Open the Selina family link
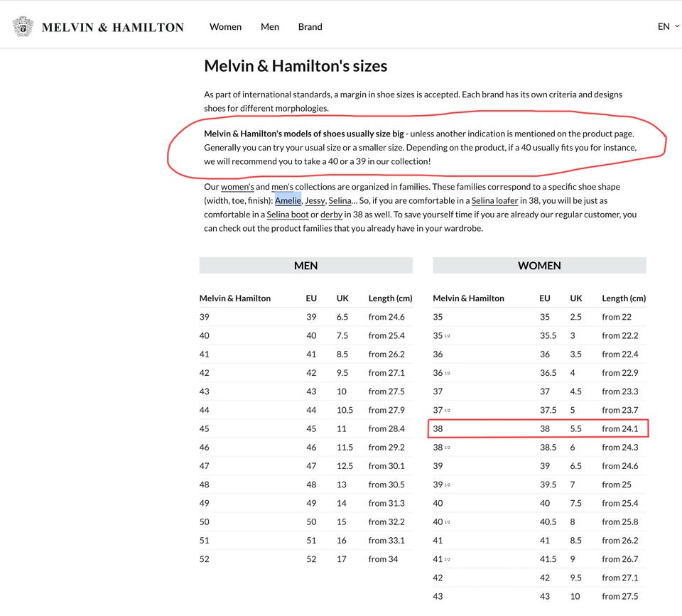The height and width of the screenshot is (616, 682). [x=340, y=200]
